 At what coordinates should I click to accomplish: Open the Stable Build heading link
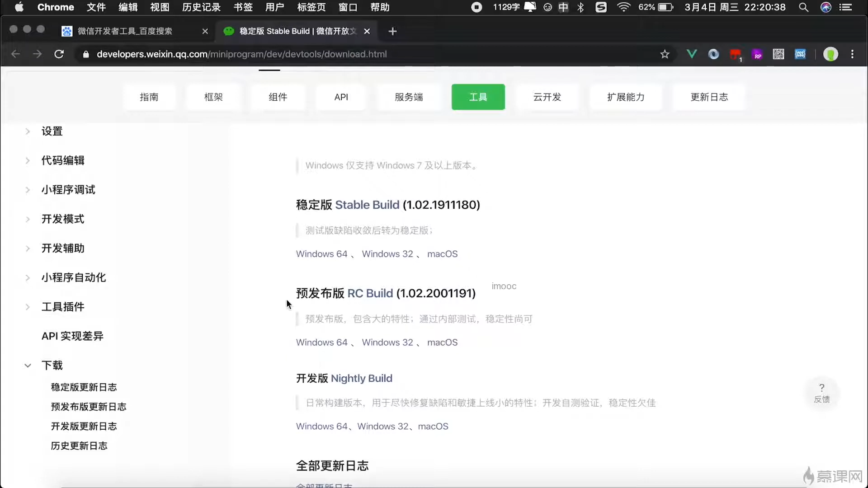367,205
